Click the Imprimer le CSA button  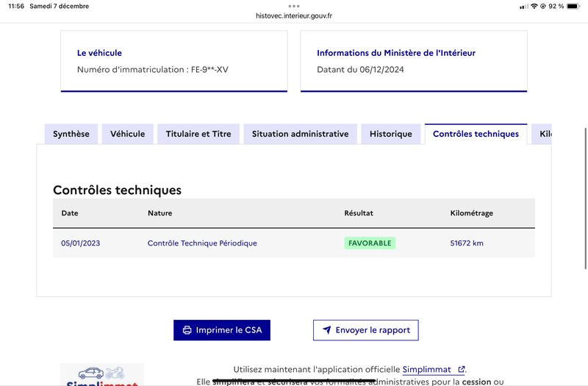click(222, 330)
